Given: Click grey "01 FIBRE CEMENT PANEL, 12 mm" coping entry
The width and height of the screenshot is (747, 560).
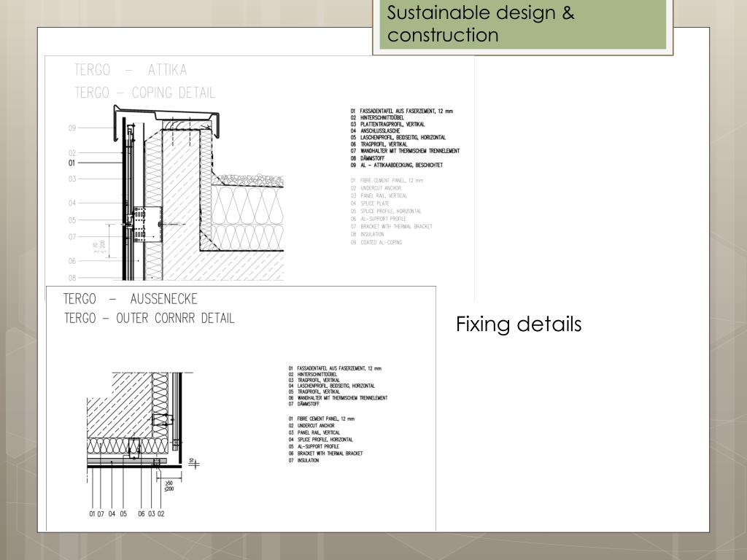Looking at the screenshot, I should [387, 181].
